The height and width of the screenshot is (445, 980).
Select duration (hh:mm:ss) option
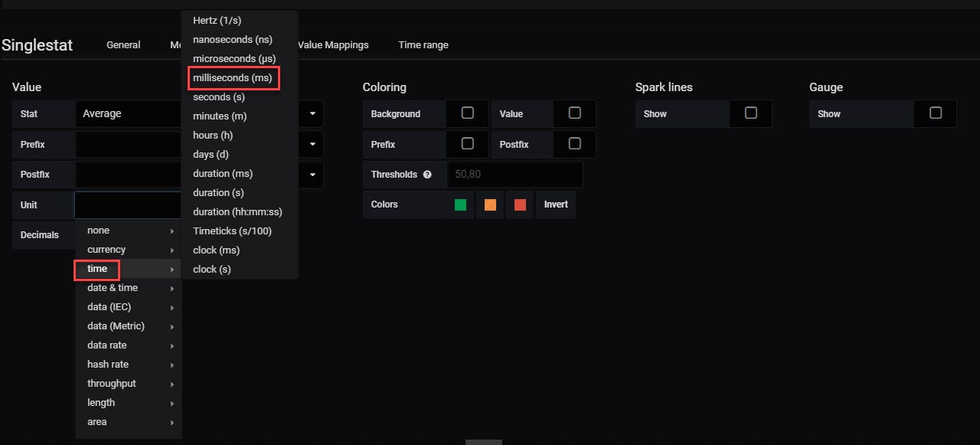[x=240, y=212]
